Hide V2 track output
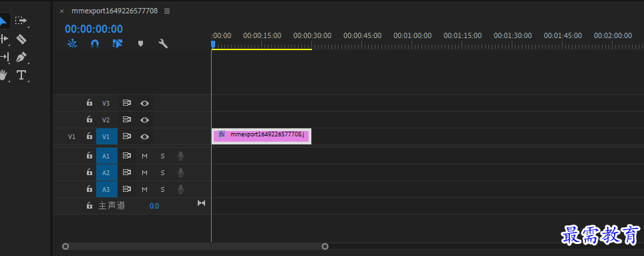The image size is (644, 256). pyautogui.click(x=144, y=120)
